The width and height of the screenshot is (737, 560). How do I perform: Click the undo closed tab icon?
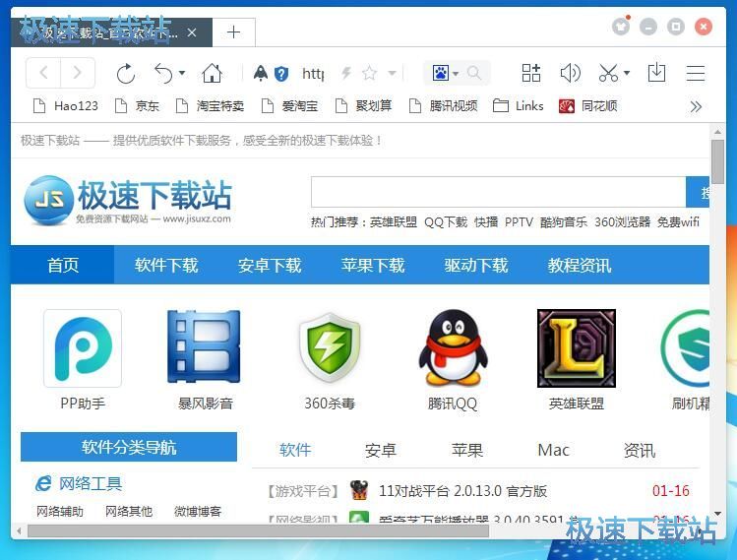[x=163, y=74]
